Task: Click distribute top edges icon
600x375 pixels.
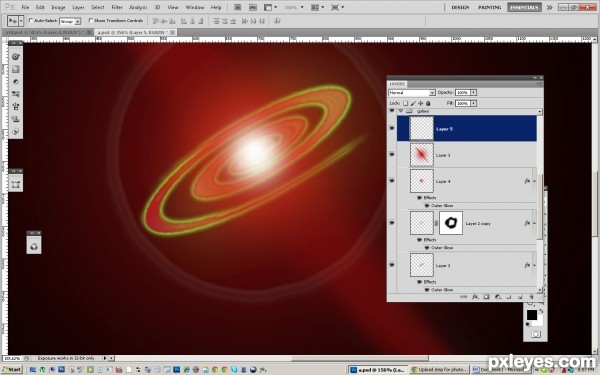Action: tap(216, 21)
